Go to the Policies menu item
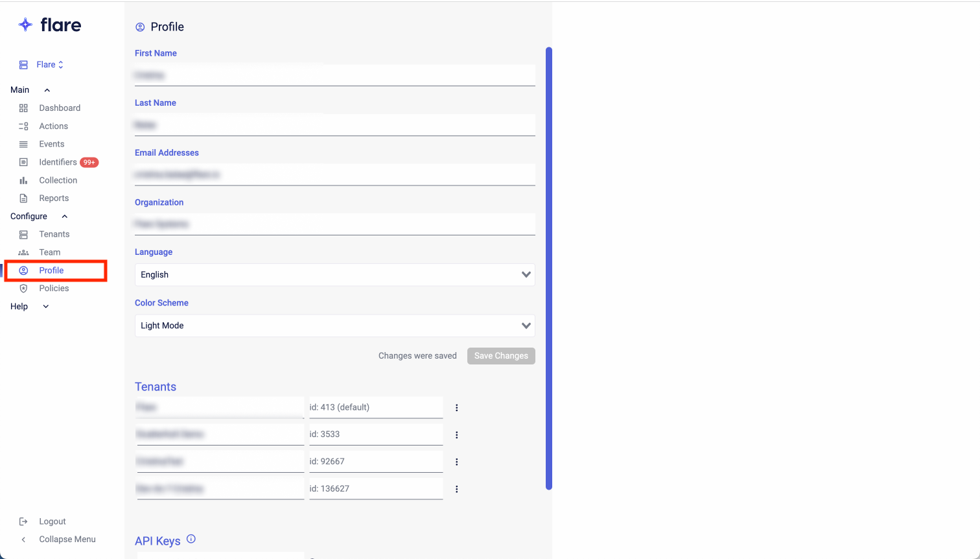980x559 pixels. tap(54, 289)
